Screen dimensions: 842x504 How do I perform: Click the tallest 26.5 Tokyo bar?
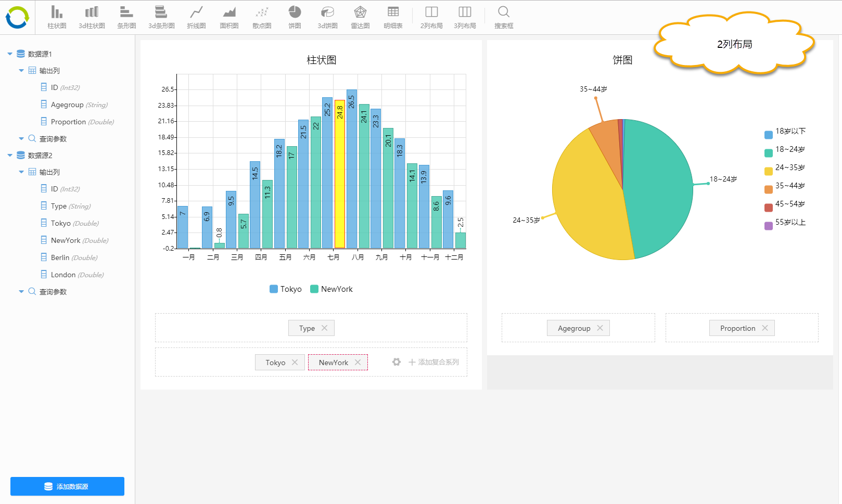351,169
